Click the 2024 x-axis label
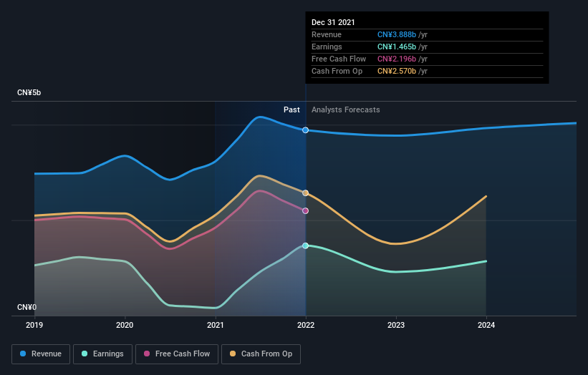 coord(486,325)
